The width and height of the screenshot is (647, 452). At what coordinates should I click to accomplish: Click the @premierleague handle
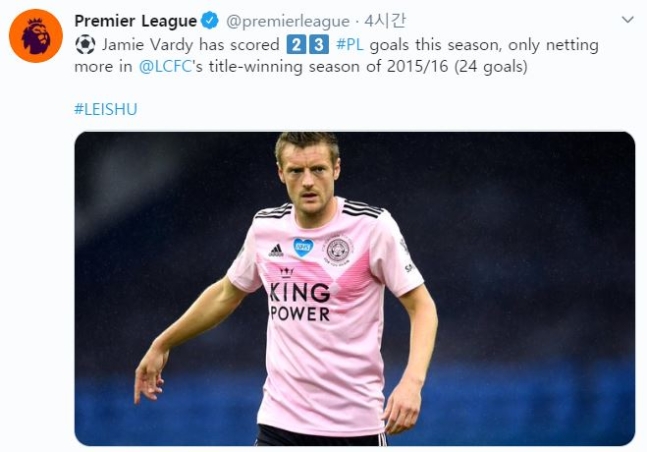(288, 21)
